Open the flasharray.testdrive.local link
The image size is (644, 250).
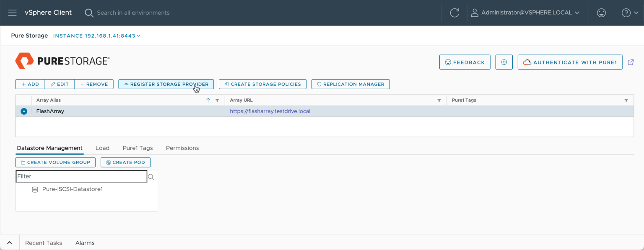point(270,111)
